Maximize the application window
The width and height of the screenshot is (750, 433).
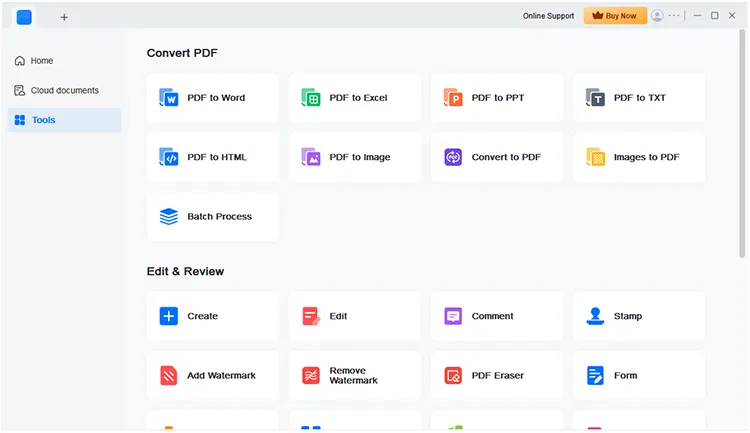(x=715, y=16)
